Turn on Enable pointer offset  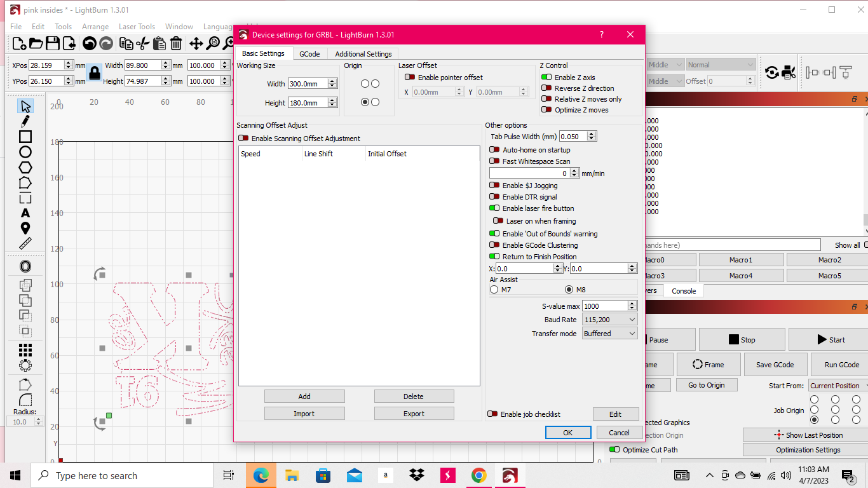[x=410, y=78]
